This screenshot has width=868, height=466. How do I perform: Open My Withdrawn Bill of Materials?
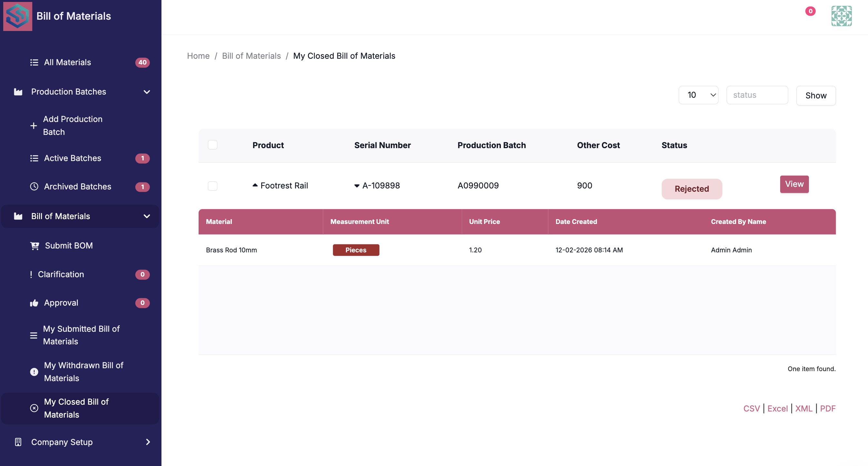[x=84, y=372]
